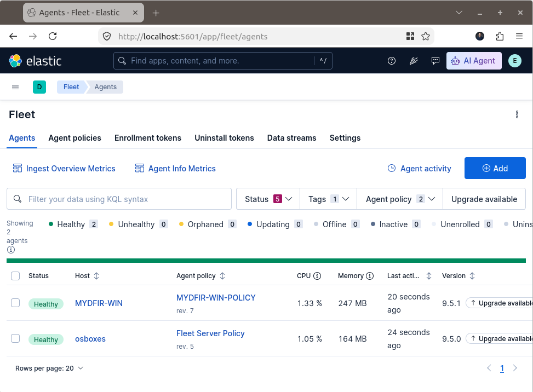The height and width of the screenshot is (392, 533).
Task: Open the Tags filter dropdown
Action: 328,199
